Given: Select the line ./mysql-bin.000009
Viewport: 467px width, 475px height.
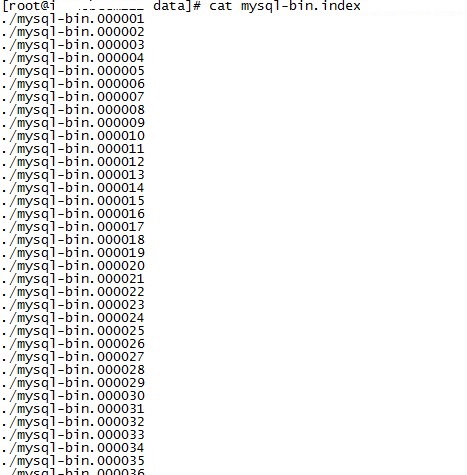Looking at the screenshot, I should [x=73, y=123].
